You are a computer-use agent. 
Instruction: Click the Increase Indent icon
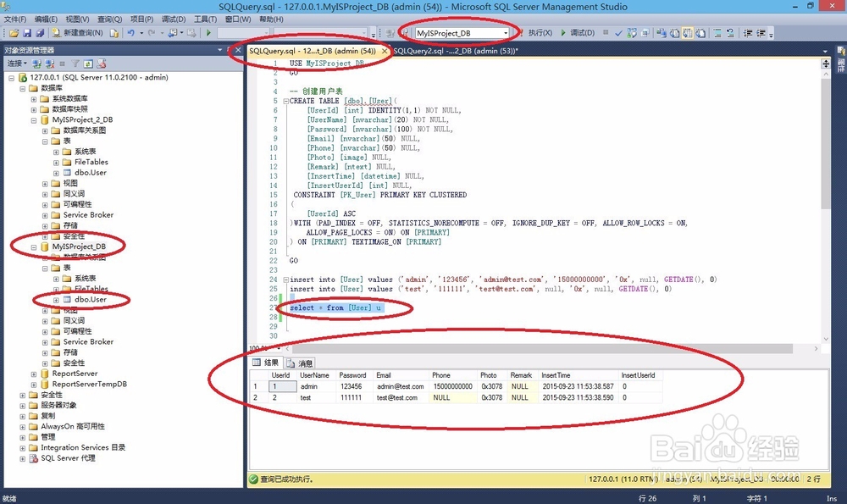click(761, 33)
